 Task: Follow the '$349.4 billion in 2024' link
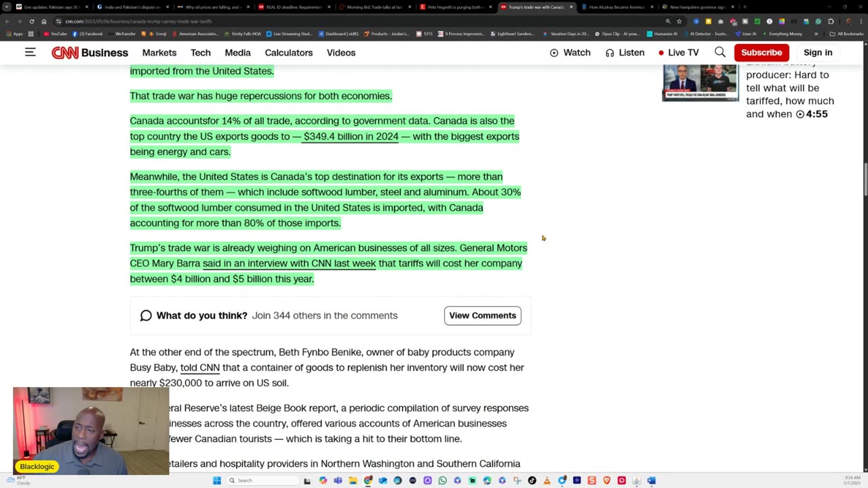click(351, 136)
